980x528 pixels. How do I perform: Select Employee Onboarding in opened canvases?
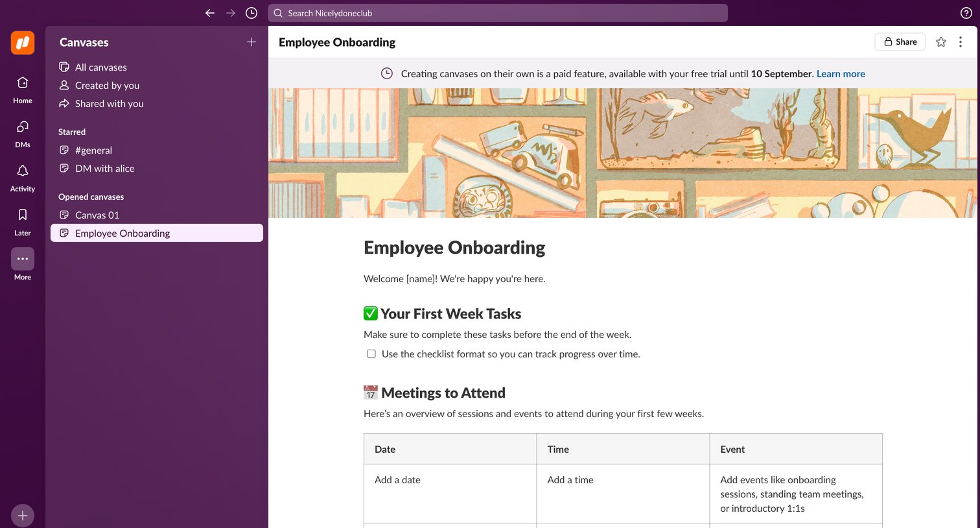tap(157, 234)
